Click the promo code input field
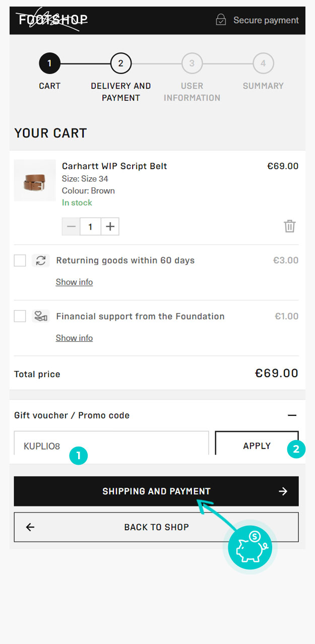This screenshot has height=644, width=315. click(x=111, y=444)
